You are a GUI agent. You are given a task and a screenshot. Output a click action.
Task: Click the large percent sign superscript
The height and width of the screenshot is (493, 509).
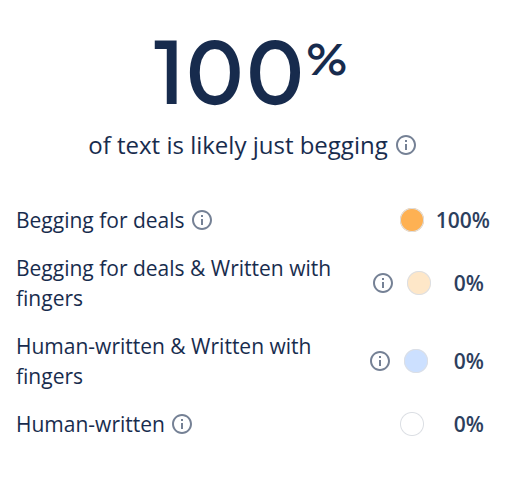coord(327,60)
